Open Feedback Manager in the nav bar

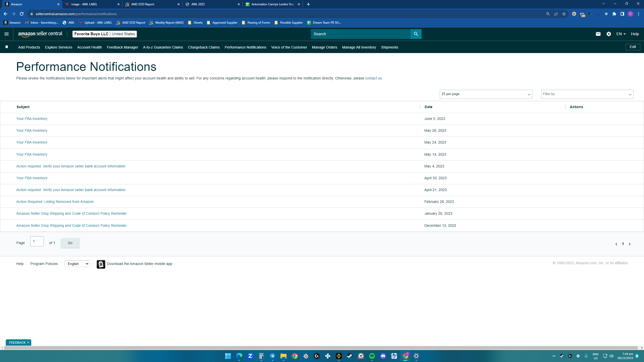(x=123, y=47)
